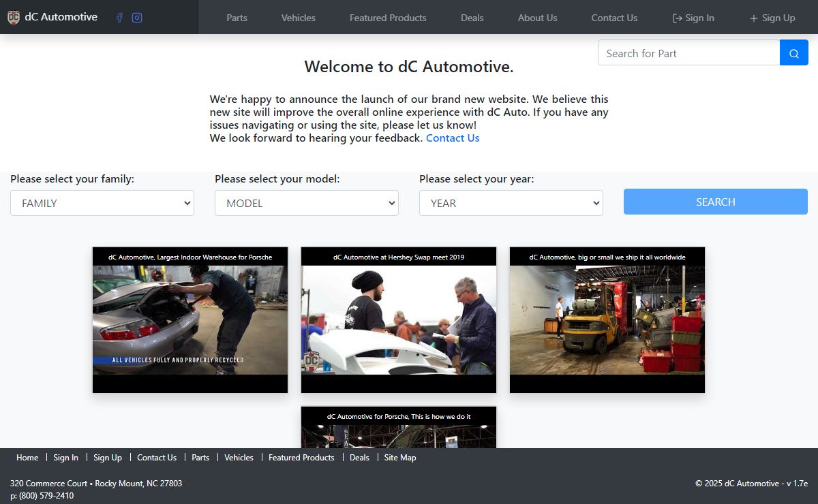Click the magnifier search button
This screenshot has height=504, width=818.
793,53
